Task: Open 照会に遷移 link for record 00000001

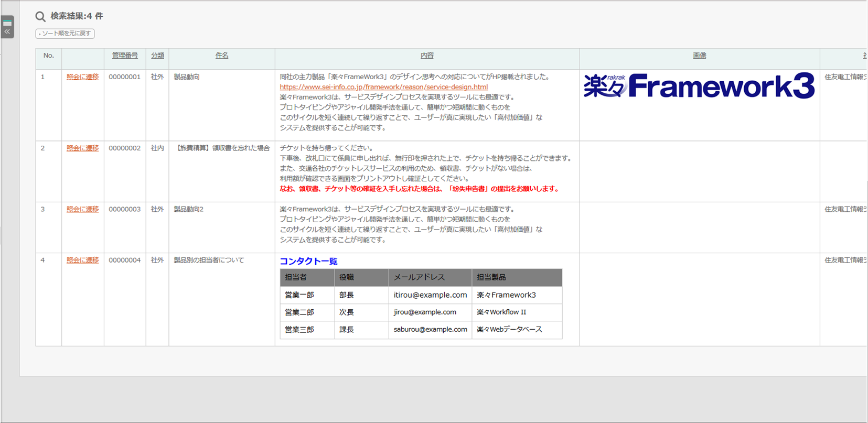Action: click(x=82, y=77)
